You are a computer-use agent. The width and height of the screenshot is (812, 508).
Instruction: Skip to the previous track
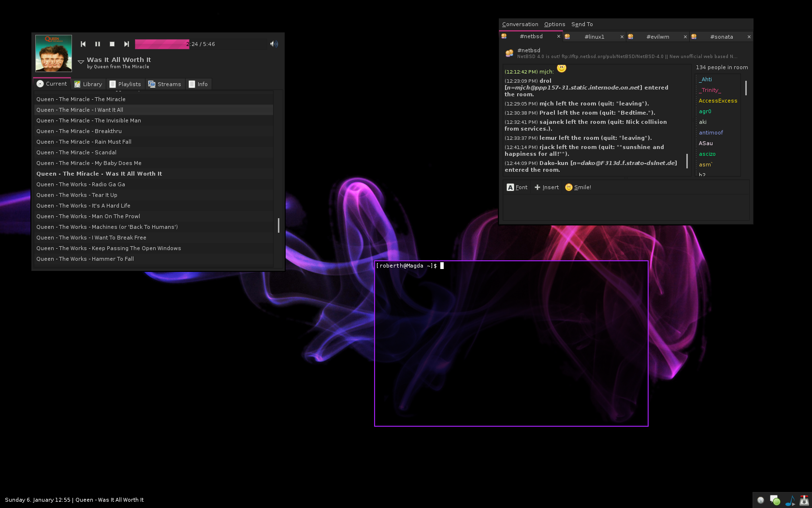(x=83, y=44)
